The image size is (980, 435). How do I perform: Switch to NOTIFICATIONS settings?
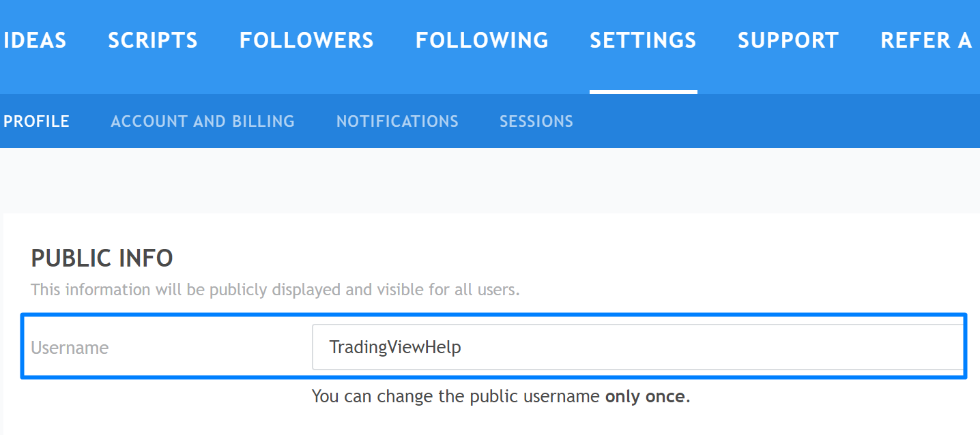[x=397, y=121]
